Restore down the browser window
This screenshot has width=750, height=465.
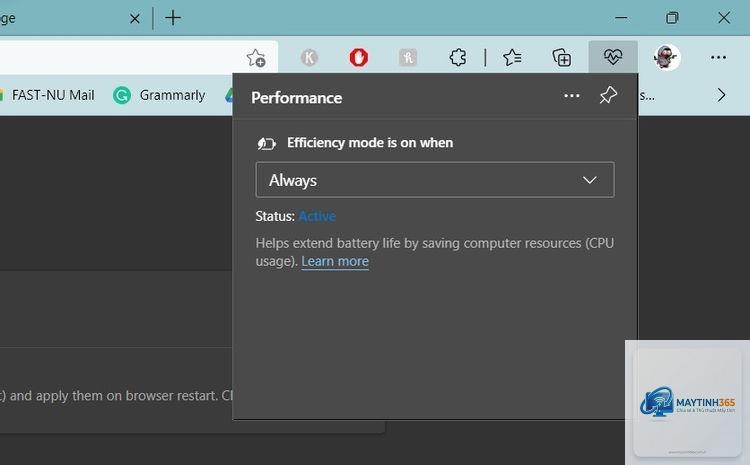(x=672, y=18)
